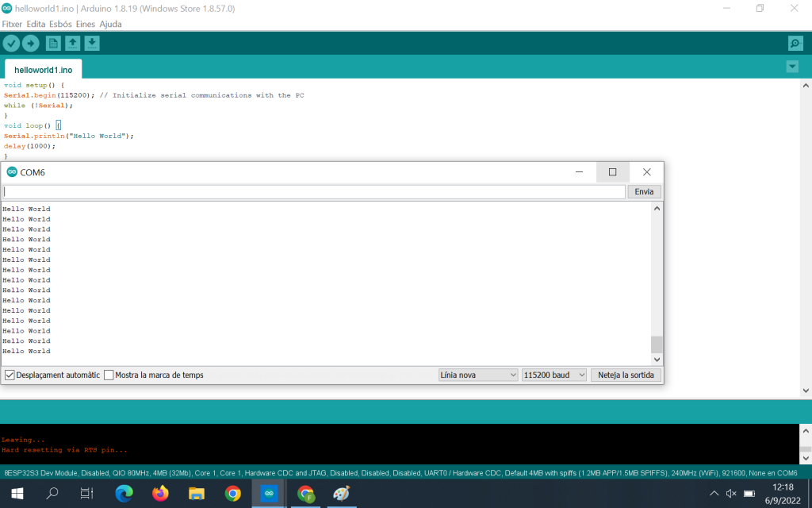Open the Eines menu
Screen dimensions: 812x508
[x=85, y=24]
